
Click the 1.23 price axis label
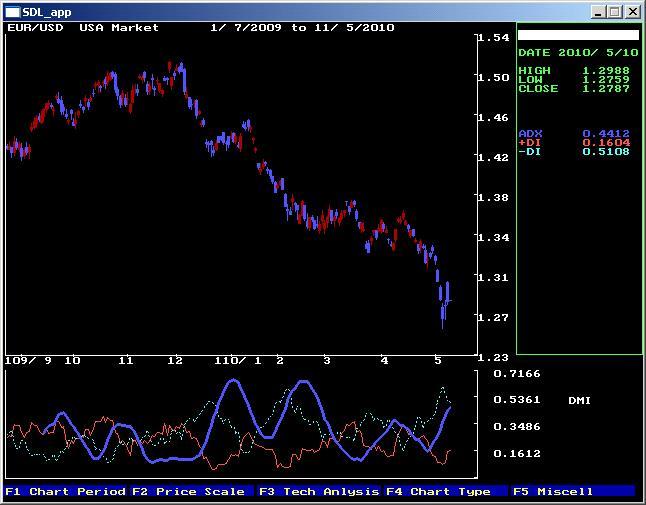pos(494,358)
